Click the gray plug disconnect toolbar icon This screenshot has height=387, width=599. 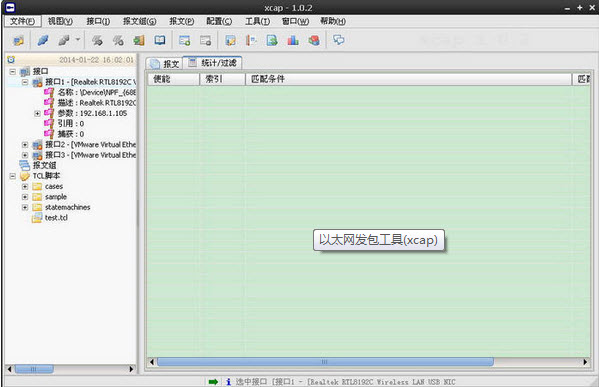click(x=63, y=40)
